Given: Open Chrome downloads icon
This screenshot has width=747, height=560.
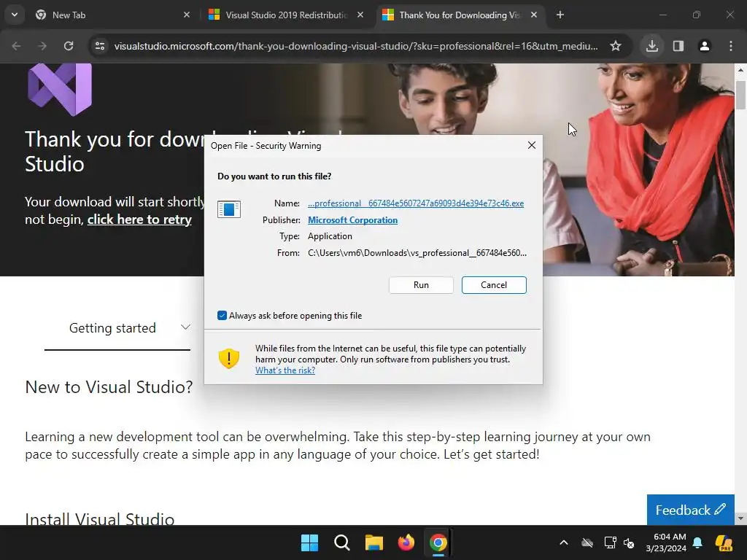Looking at the screenshot, I should 652,46.
